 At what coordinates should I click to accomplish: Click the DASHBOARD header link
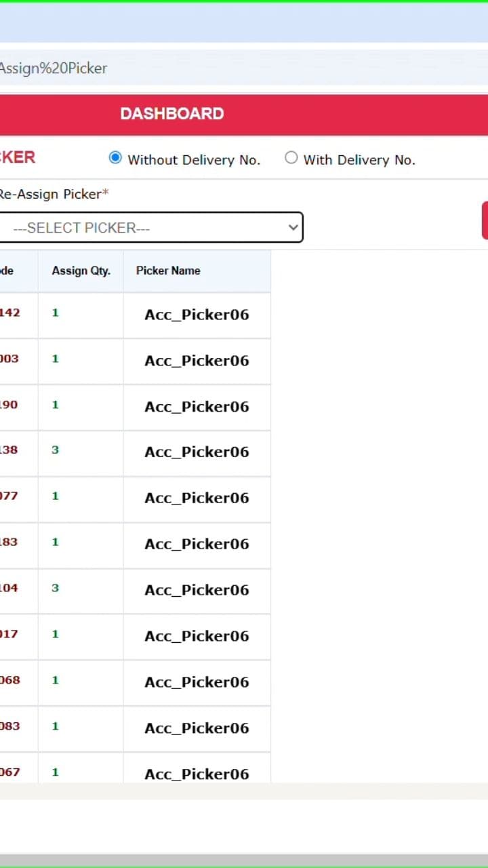pos(172,114)
